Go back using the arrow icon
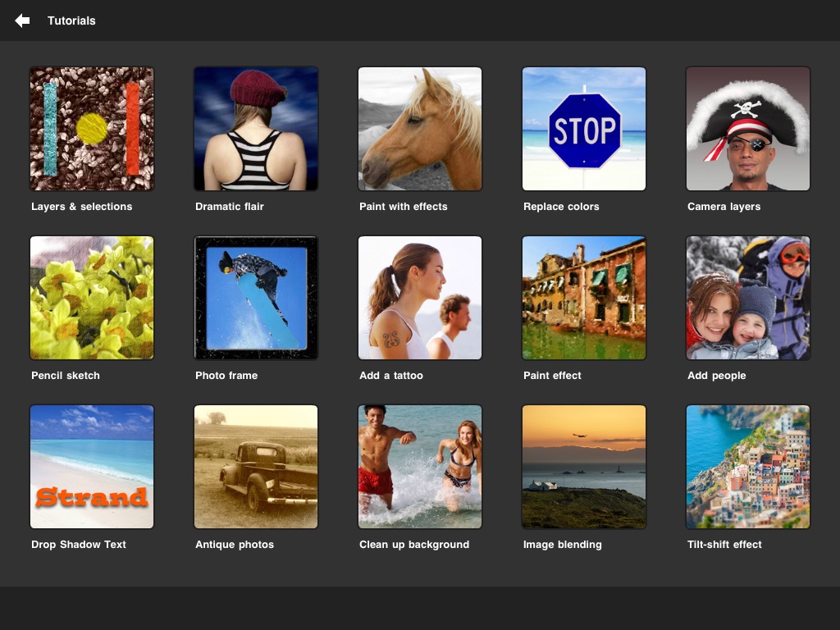The image size is (840, 630). point(22,21)
